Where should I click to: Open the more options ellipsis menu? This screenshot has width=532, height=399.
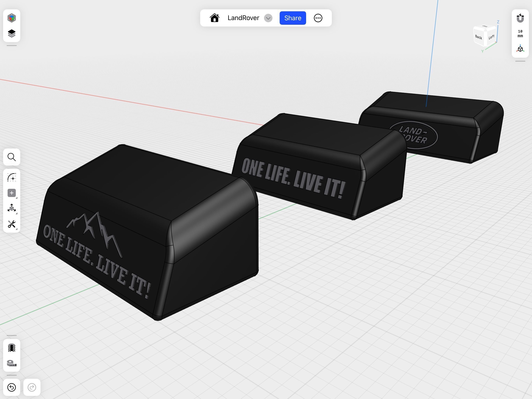(318, 18)
